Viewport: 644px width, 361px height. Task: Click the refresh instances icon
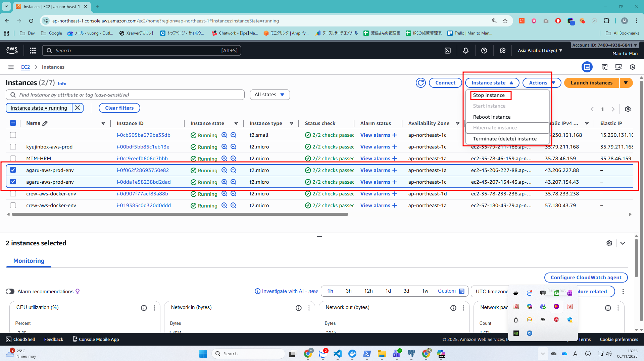[420, 83]
